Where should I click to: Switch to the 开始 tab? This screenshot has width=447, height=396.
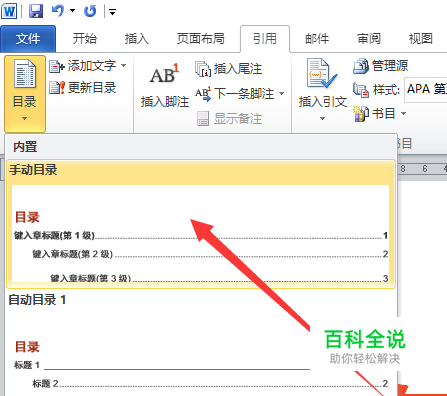[85, 39]
